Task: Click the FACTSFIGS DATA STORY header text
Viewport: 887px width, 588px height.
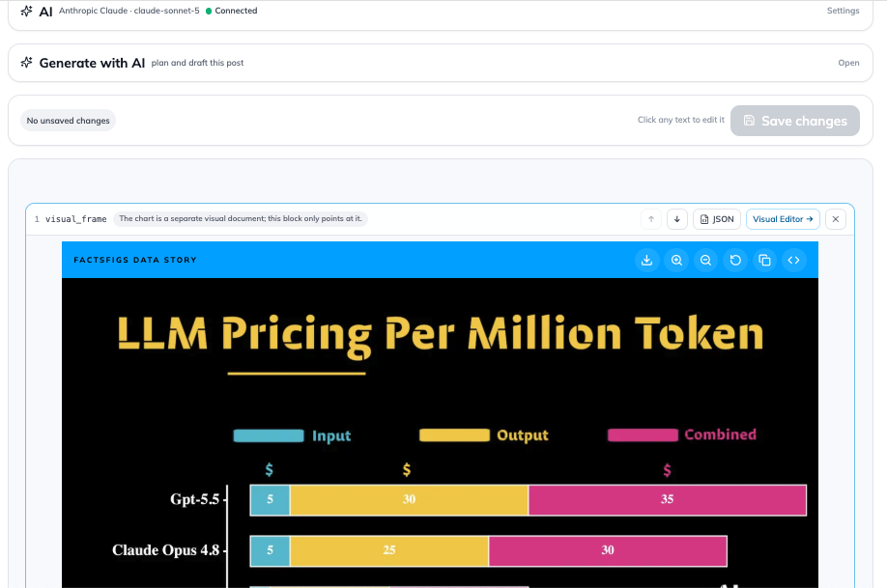Action: click(135, 260)
